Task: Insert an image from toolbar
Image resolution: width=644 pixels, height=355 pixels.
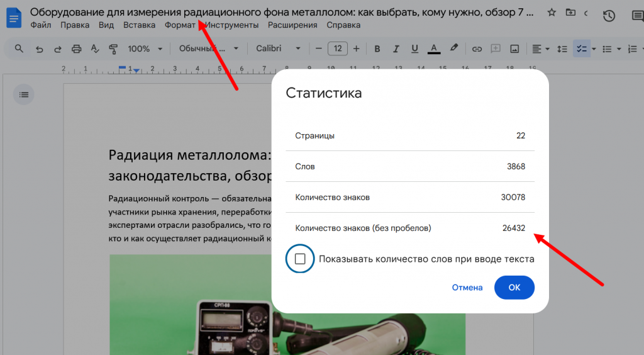Action: 514,49
